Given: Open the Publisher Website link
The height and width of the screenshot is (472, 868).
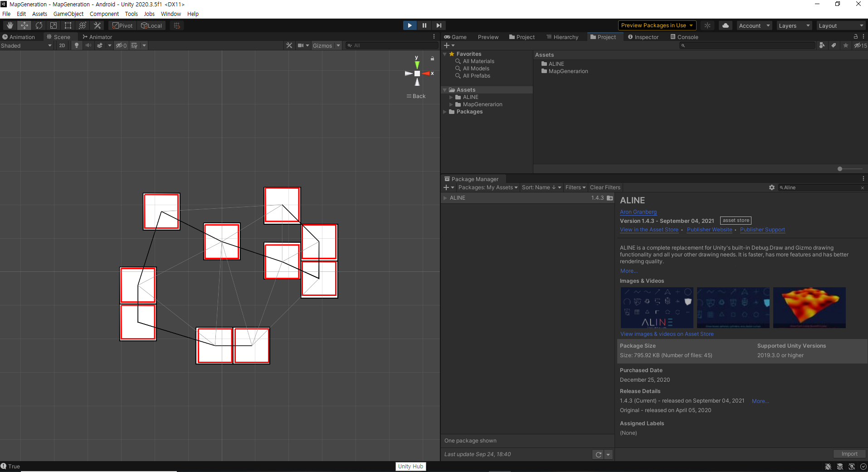Looking at the screenshot, I should [709, 230].
